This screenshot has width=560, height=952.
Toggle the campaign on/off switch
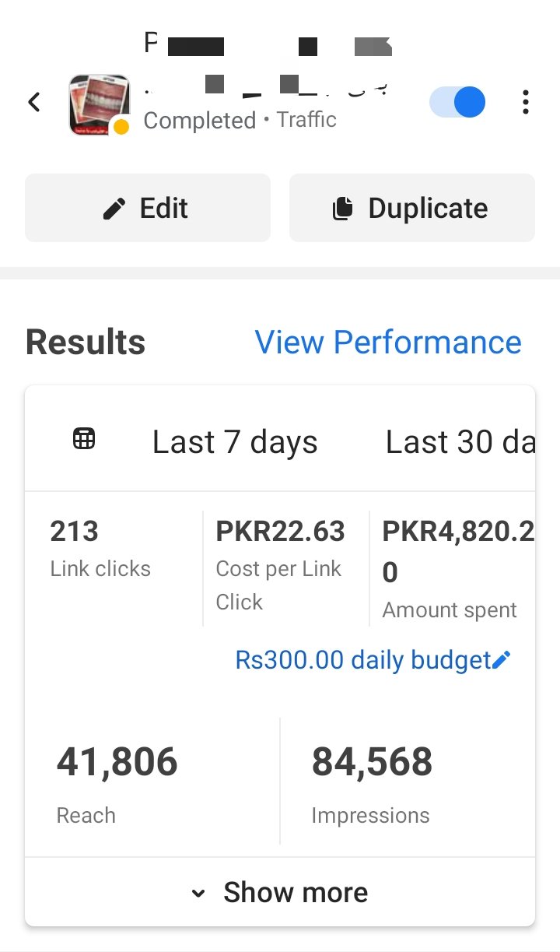point(457,102)
